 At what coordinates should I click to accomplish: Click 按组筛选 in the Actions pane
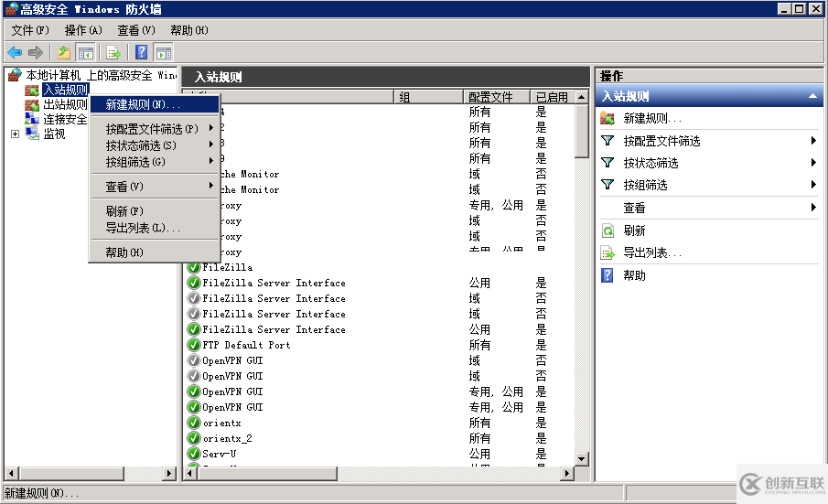click(x=645, y=185)
